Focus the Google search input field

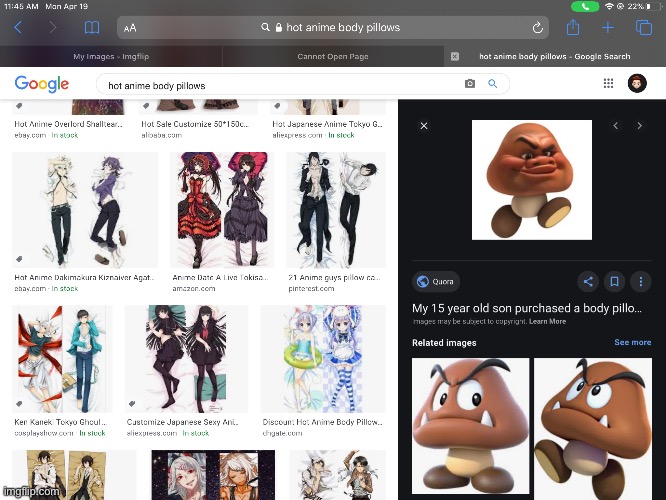point(280,85)
